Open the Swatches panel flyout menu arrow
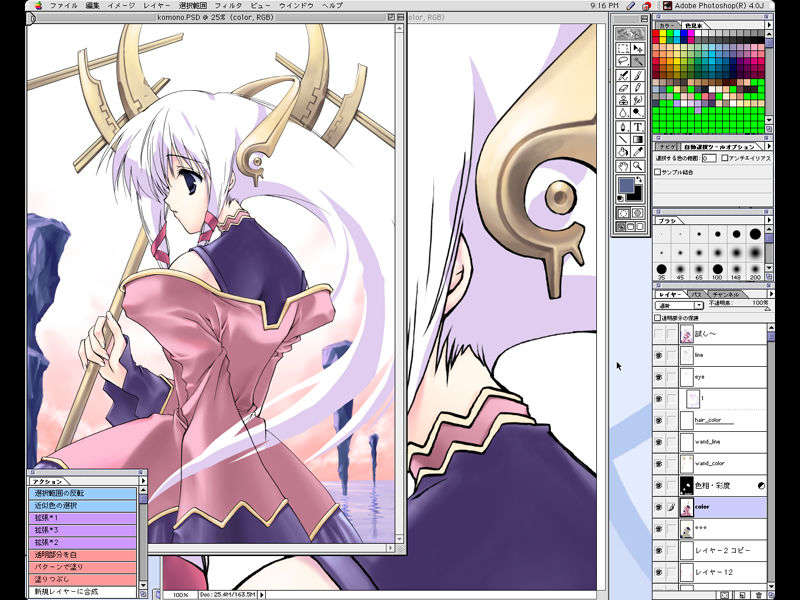The width and height of the screenshot is (800, 600). coord(769,24)
